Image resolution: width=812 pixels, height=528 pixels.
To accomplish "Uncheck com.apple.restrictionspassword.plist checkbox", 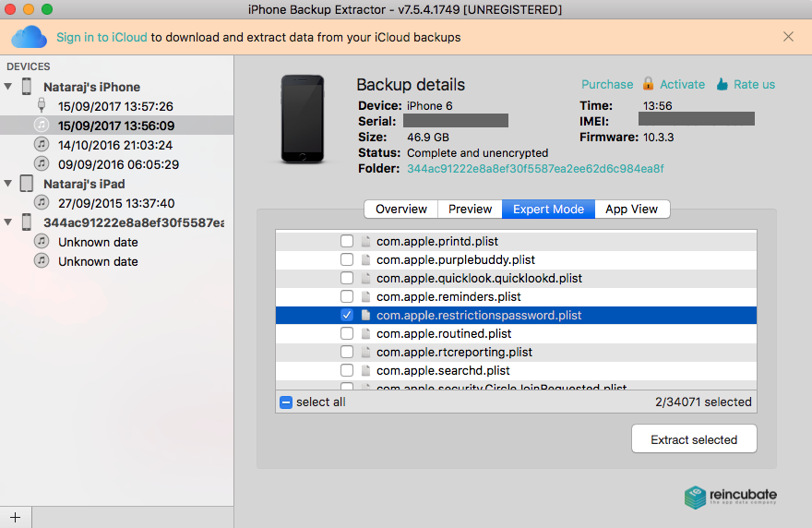I will 347,315.
